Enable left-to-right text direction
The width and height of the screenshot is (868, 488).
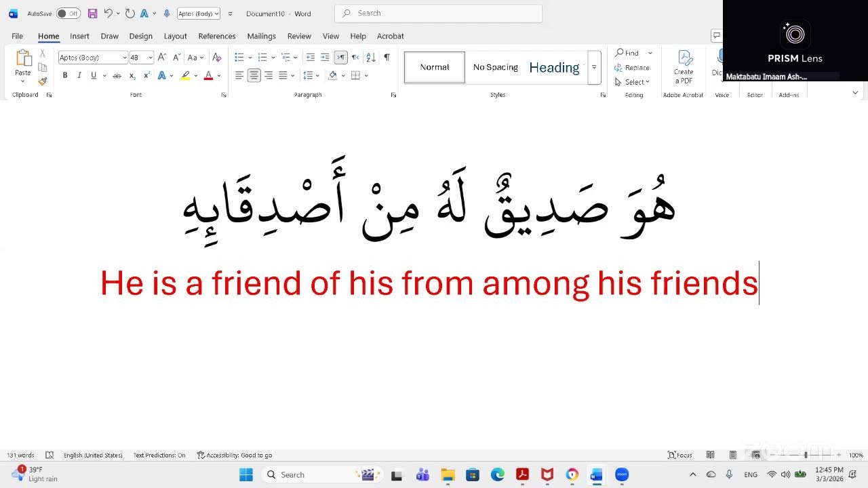[x=341, y=58]
